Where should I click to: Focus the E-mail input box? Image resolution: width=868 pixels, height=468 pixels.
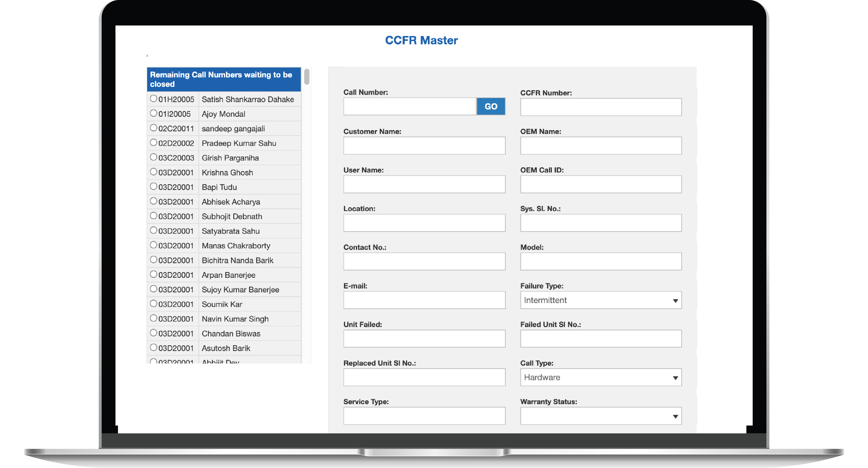click(424, 300)
